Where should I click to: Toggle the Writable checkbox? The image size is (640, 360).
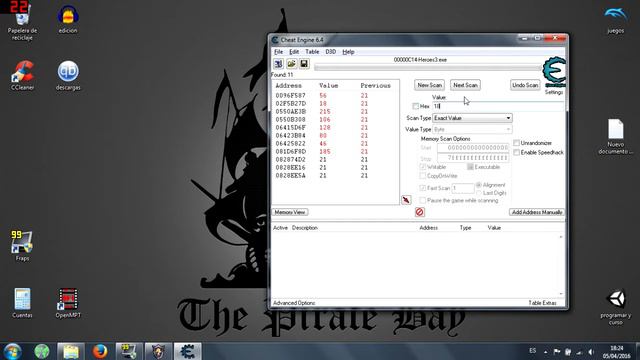click(x=422, y=167)
